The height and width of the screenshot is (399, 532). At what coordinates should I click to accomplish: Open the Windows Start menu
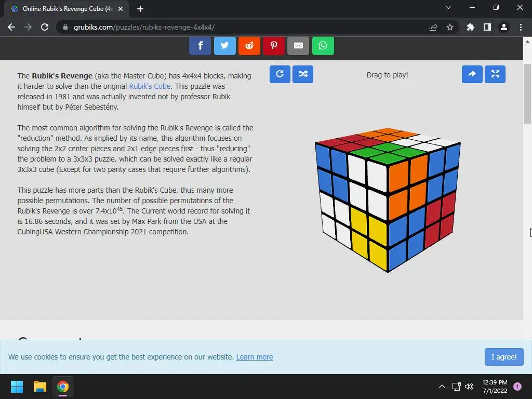(x=17, y=387)
